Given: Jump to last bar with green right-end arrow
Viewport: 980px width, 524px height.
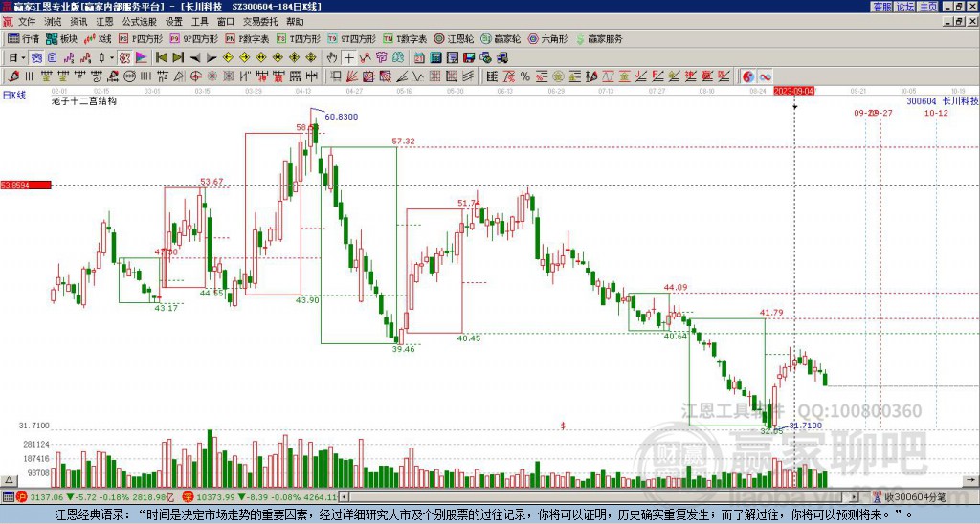Looking at the screenshot, I should (178, 57).
